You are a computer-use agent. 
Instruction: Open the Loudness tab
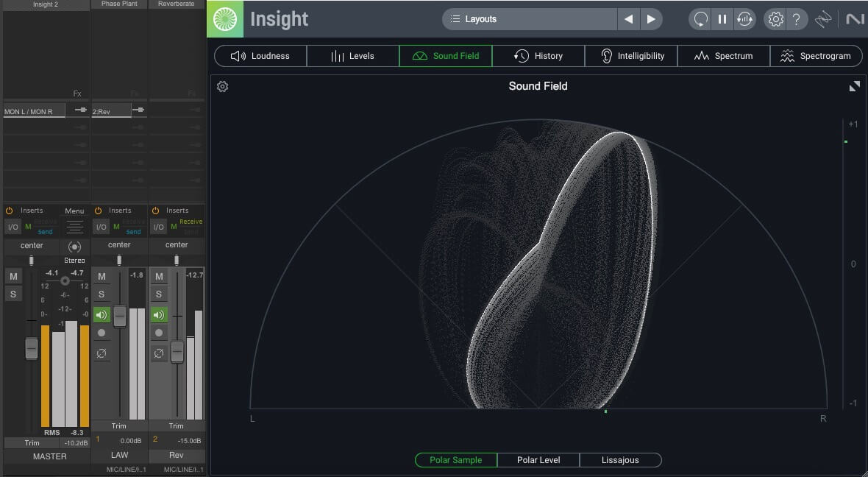260,56
